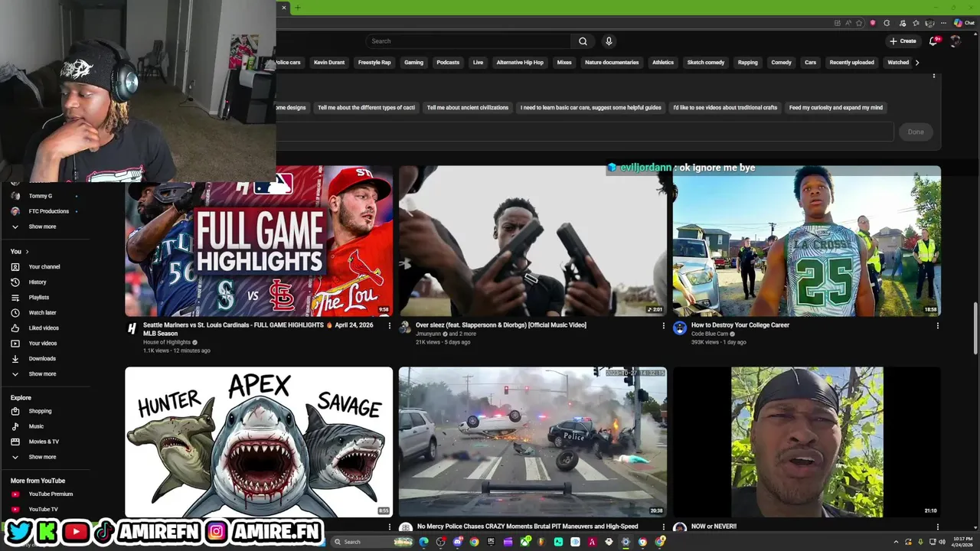
Task: Open YouTube TV link
Action: pos(43,509)
